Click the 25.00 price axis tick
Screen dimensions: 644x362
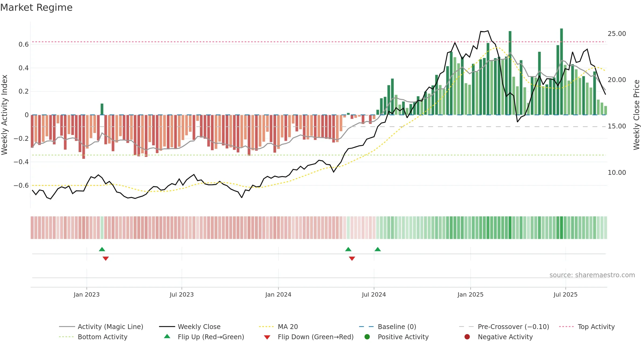pos(617,34)
